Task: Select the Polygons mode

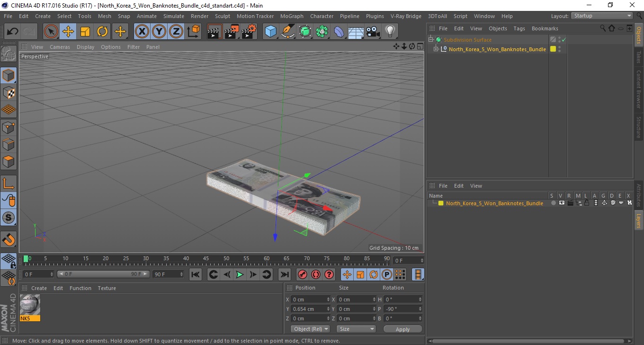Action: (9, 162)
